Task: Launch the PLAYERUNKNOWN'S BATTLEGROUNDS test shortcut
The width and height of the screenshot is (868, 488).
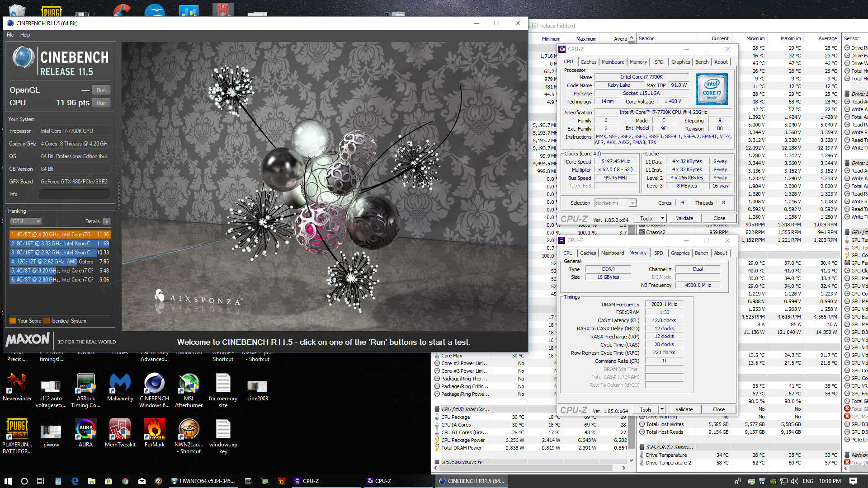Action: (17, 436)
